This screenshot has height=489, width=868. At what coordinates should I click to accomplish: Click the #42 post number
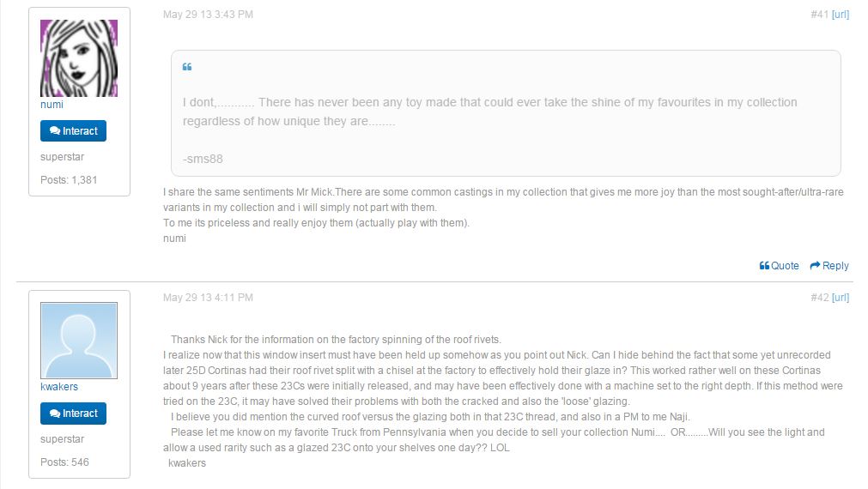coord(819,298)
